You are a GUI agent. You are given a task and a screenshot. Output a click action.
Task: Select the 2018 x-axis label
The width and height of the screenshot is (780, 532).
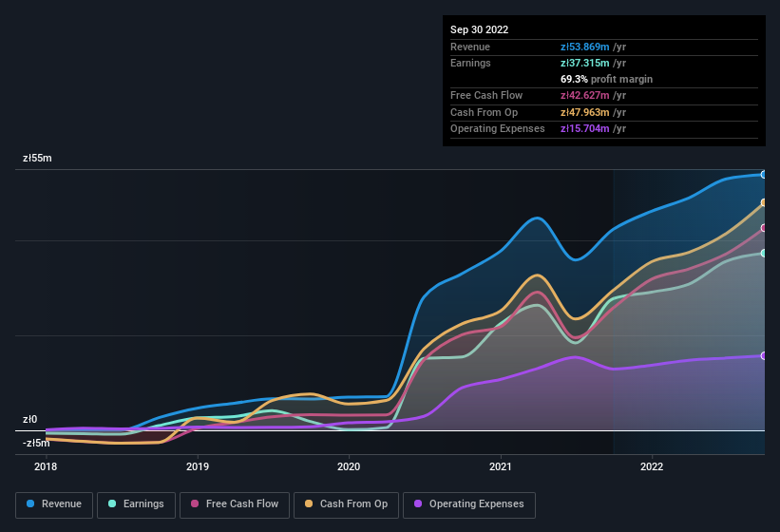click(46, 466)
